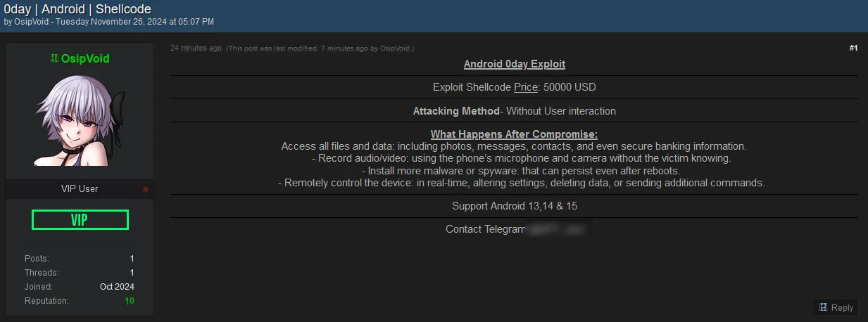
Task: Click the VIP User title label
Action: pos(80,189)
